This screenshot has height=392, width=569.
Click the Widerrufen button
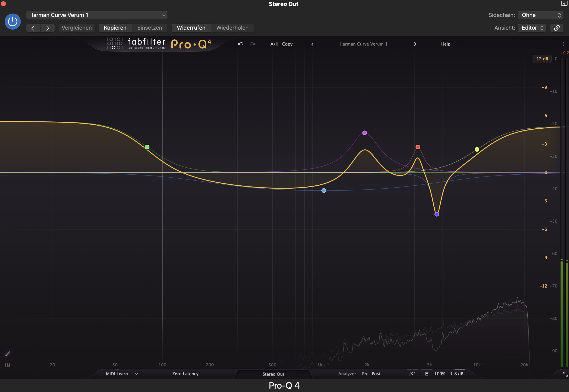191,28
